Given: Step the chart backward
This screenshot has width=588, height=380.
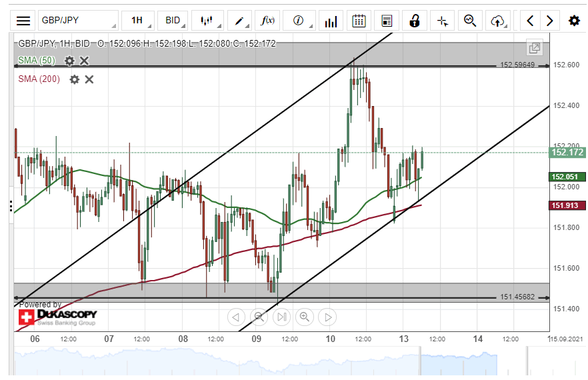Looking at the screenshot, I should tap(236, 317).
